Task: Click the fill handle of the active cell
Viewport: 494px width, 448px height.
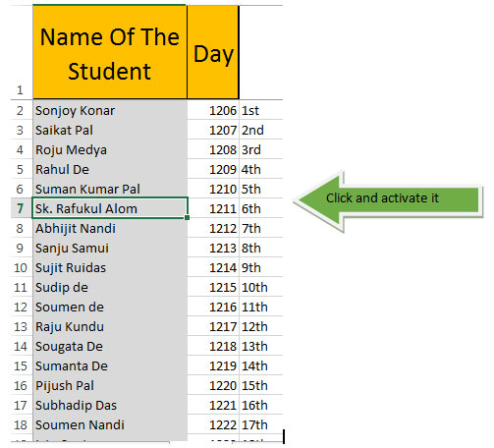Action: point(187,217)
